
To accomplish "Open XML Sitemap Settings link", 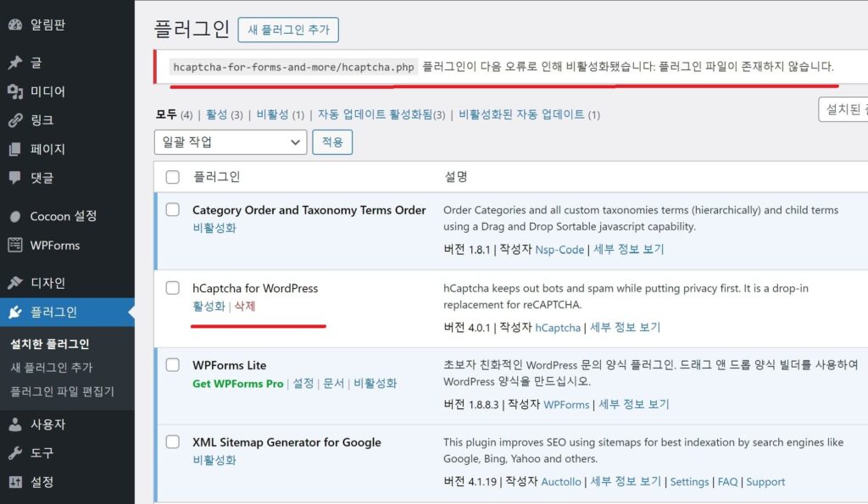I will (x=689, y=482).
